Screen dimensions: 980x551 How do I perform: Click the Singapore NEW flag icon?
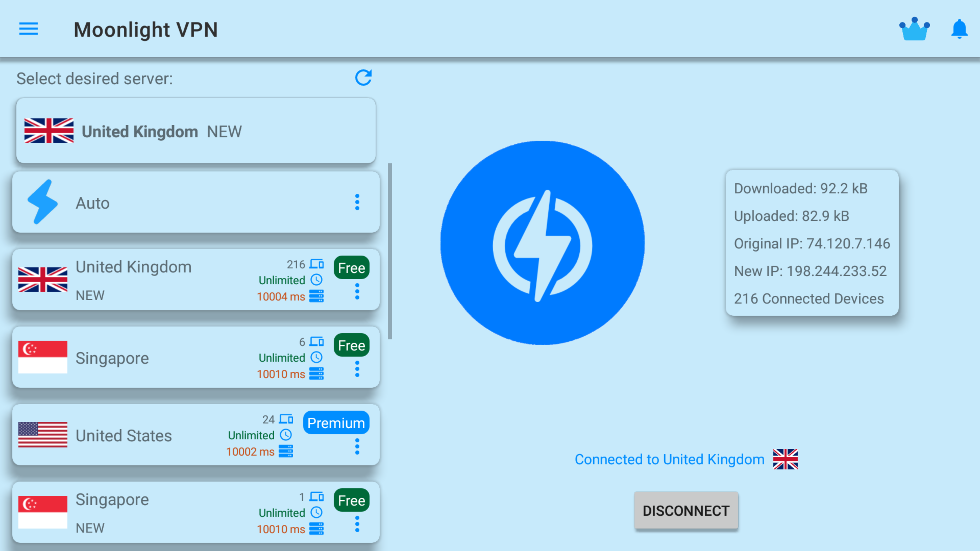coord(43,512)
